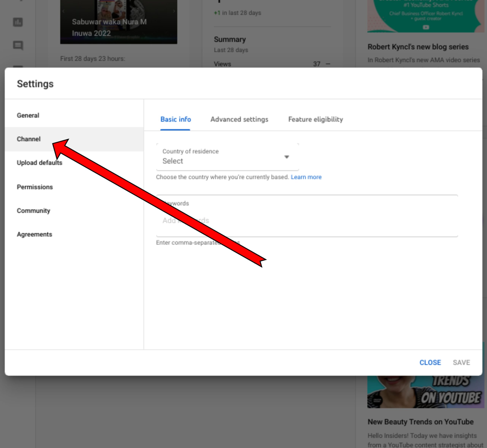
Task: Open Agreements settings section
Action: [34, 234]
